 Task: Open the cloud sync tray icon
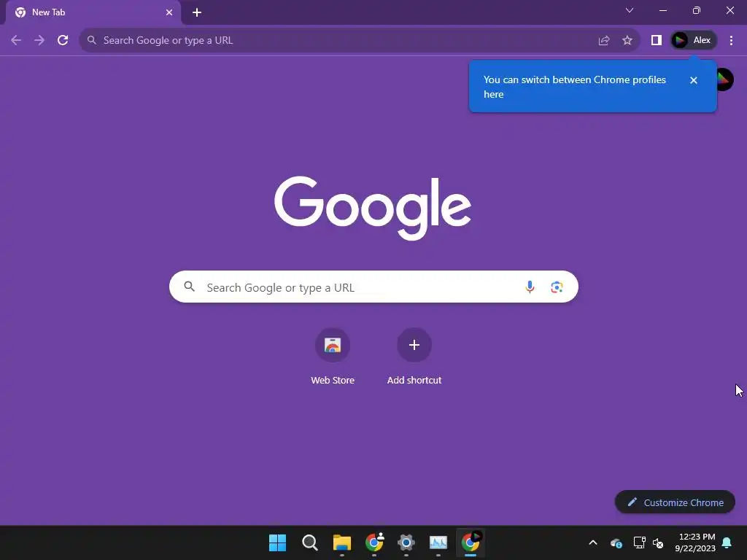coord(616,542)
